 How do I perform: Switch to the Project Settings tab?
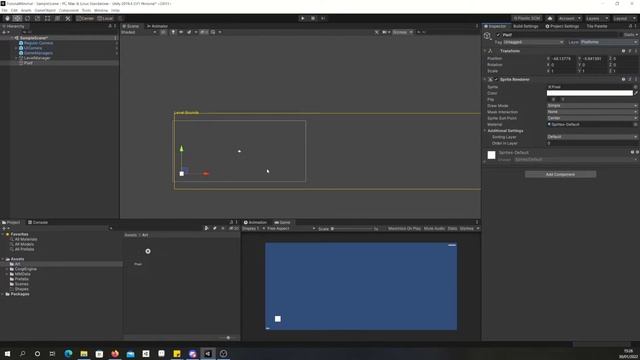562,26
